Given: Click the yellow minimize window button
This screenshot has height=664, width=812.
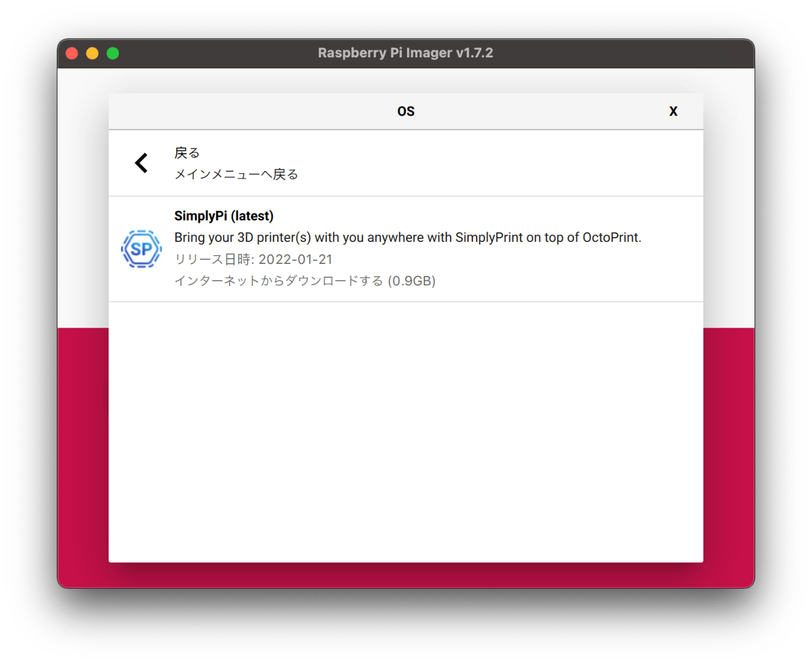Looking at the screenshot, I should (x=92, y=53).
